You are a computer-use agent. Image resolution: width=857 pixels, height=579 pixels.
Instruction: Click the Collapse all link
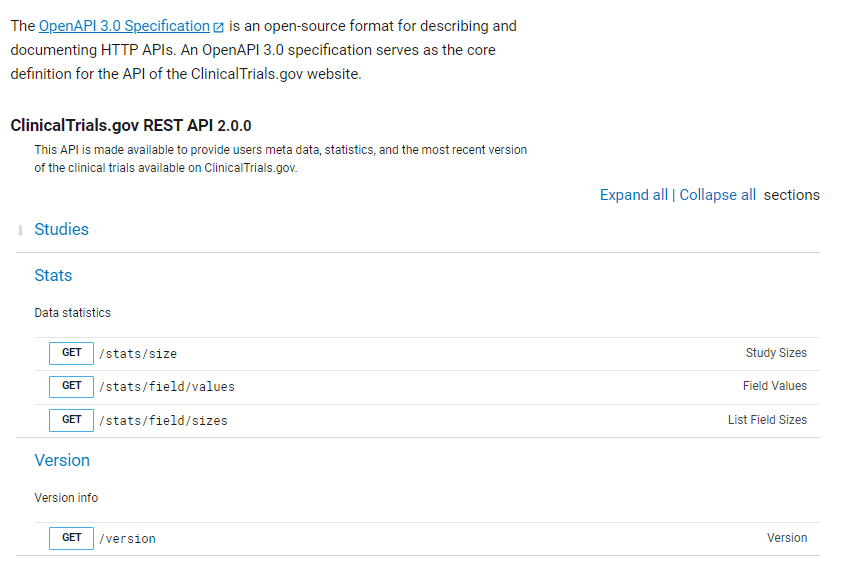click(717, 195)
